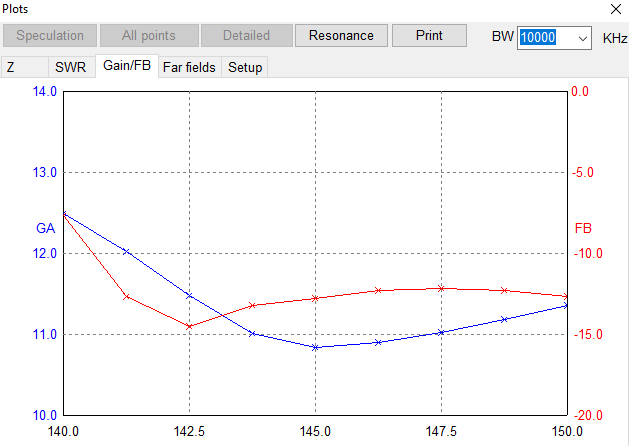
Task: Switch to the Z tab
Action: [x=11, y=68]
